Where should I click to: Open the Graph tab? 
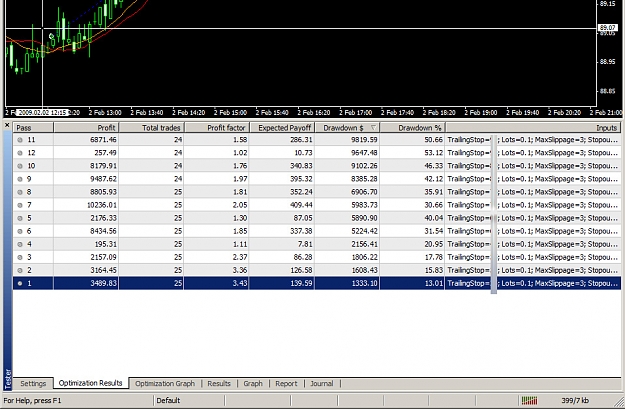click(253, 383)
